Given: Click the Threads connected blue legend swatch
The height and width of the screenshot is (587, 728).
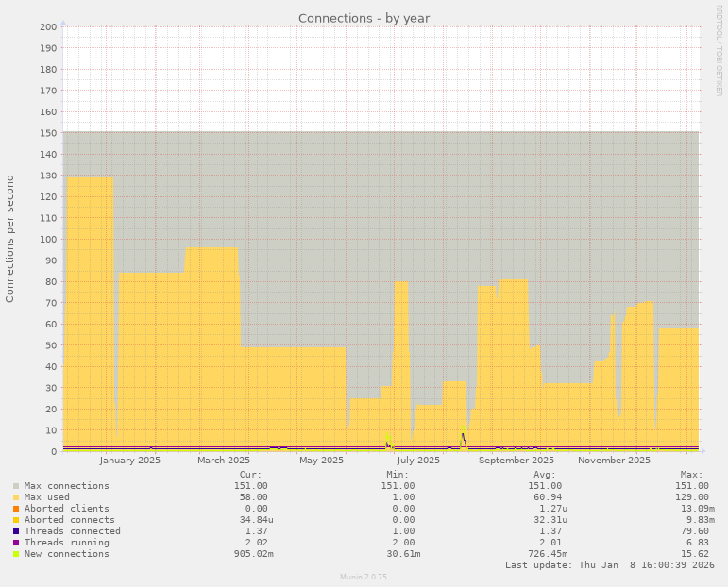Looking at the screenshot, I should [16, 531].
